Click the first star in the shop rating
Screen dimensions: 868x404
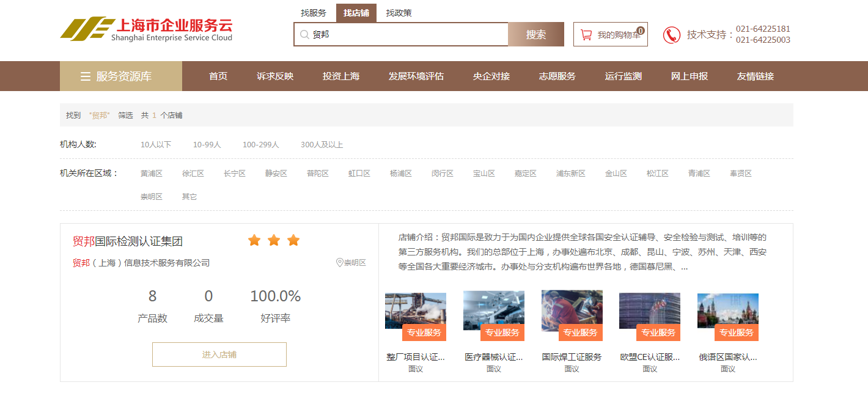coord(254,240)
